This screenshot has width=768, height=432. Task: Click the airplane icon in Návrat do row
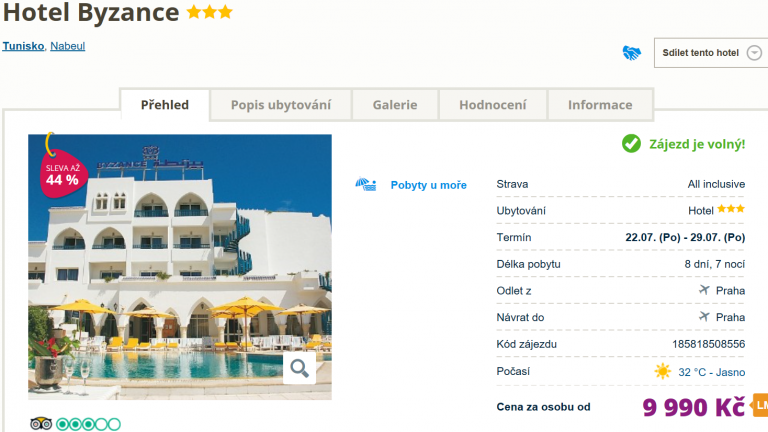tap(704, 317)
